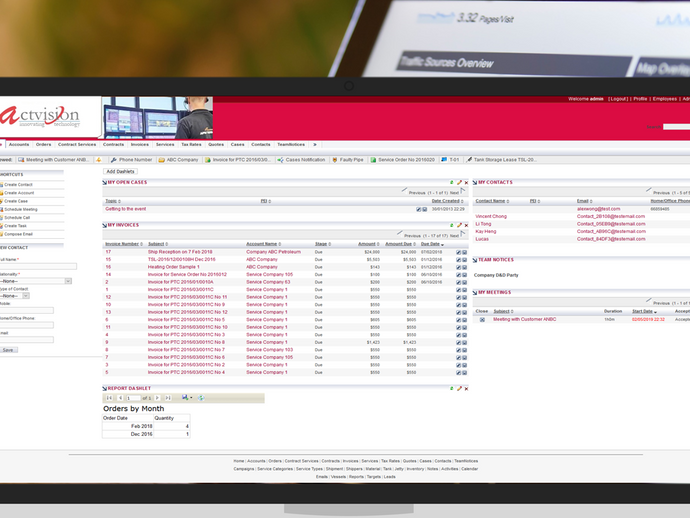Click edit icon for Heating Order Sample 1 row
Image resolution: width=690 pixels, height=518 pixels.
(458, 267)
